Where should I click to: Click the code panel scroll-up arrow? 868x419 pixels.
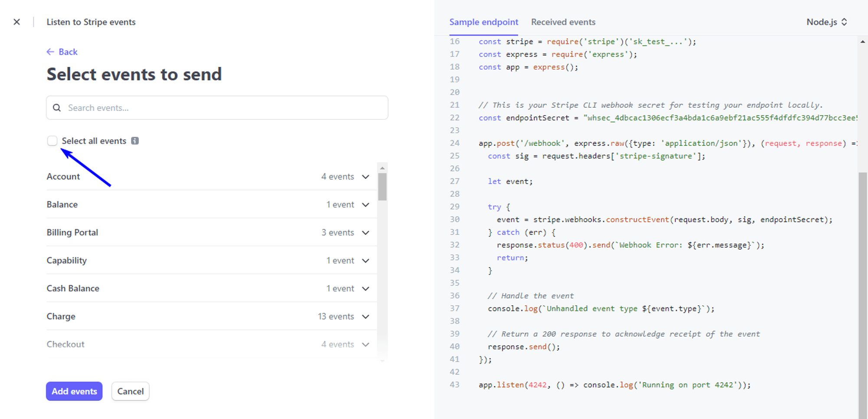point(862,42)
